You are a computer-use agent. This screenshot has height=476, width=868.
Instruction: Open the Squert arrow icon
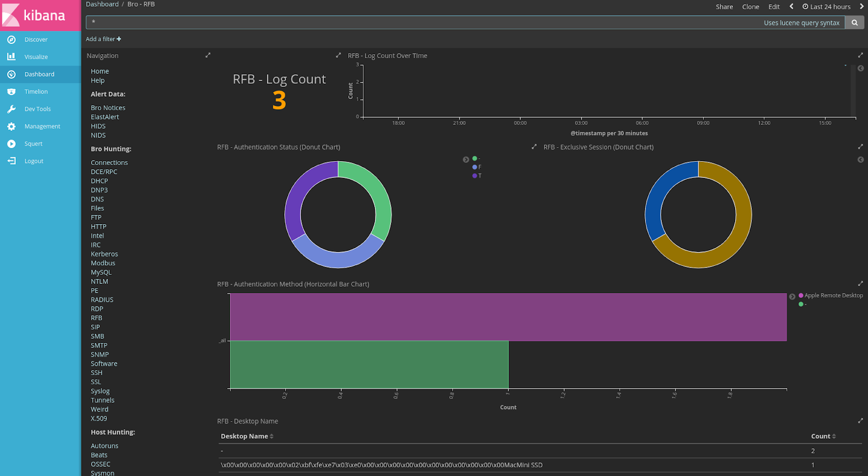11,144
